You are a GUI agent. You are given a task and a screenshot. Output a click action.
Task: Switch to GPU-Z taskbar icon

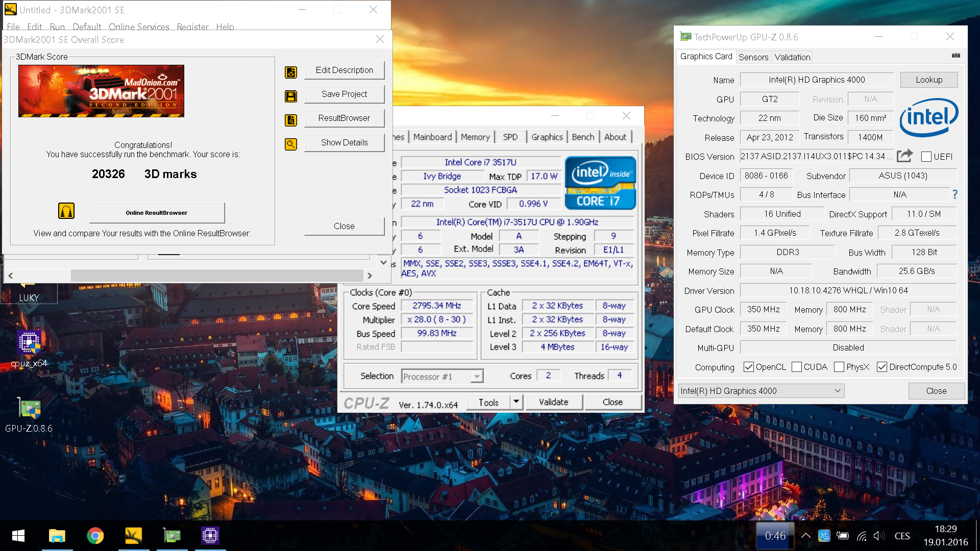point(172,536)
